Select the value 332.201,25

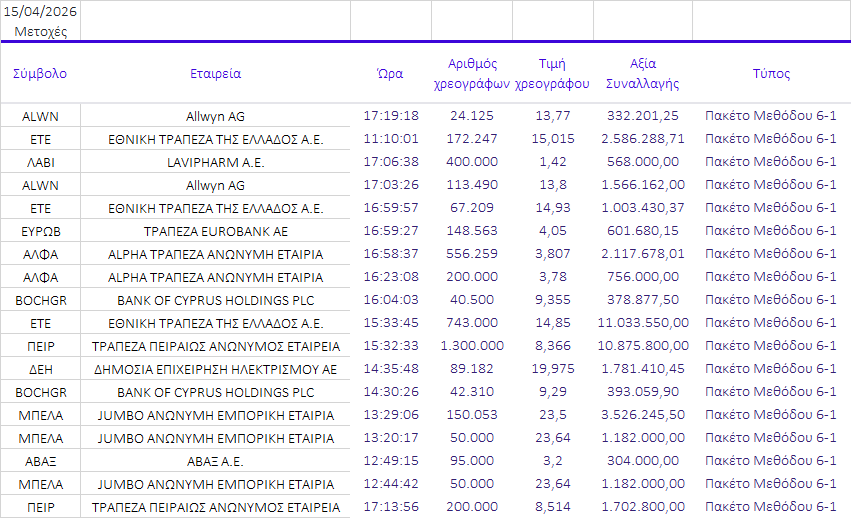[643, 116]
